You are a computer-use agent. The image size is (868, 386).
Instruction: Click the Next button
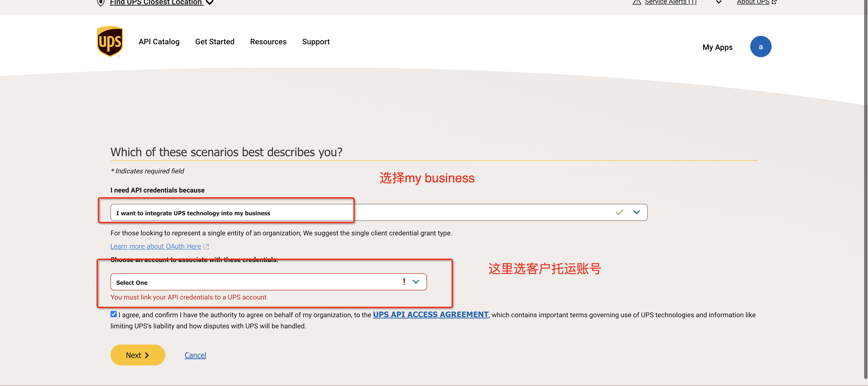pyautogui.click(x=138, y=355)
